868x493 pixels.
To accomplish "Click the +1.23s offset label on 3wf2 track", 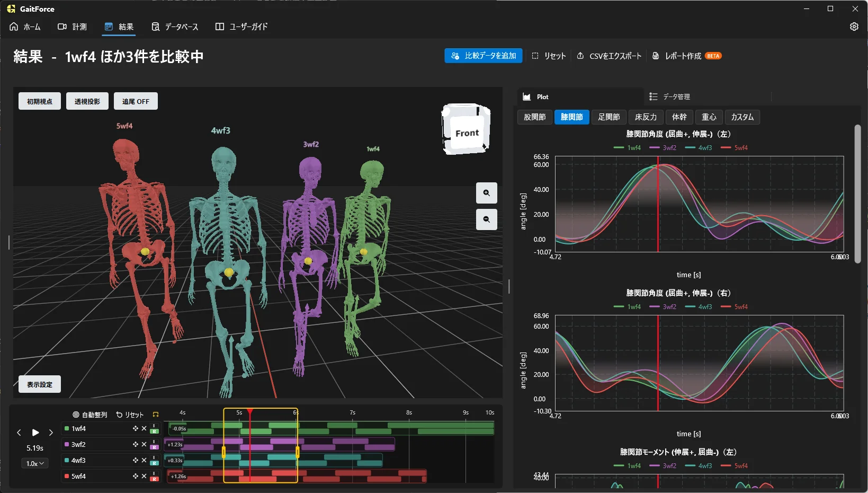I will point(175,445).
